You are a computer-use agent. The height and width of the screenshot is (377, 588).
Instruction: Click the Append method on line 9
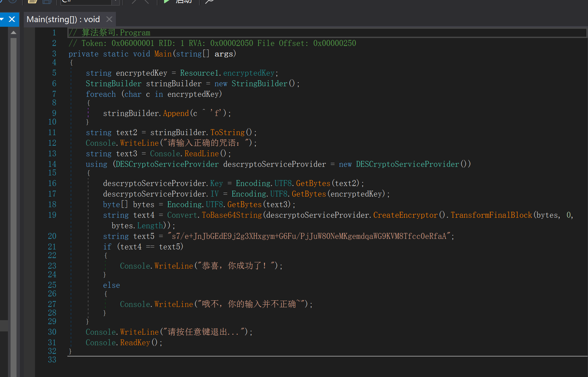(176, 113)
